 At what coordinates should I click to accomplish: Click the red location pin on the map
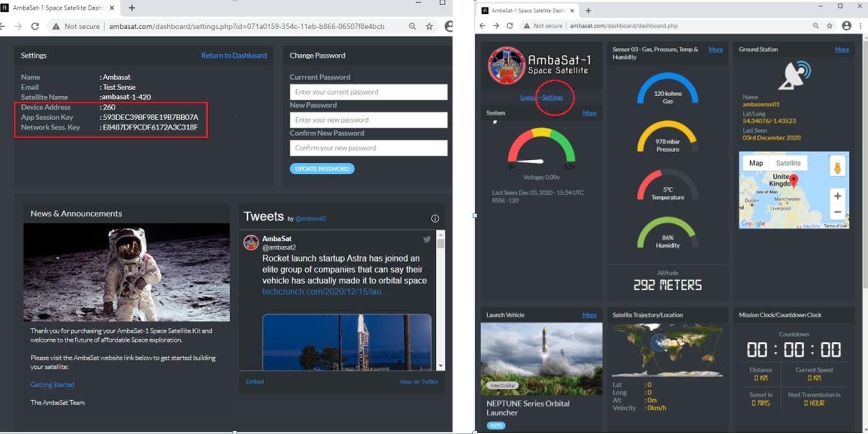pyautogui.click(x=793, y=181)
